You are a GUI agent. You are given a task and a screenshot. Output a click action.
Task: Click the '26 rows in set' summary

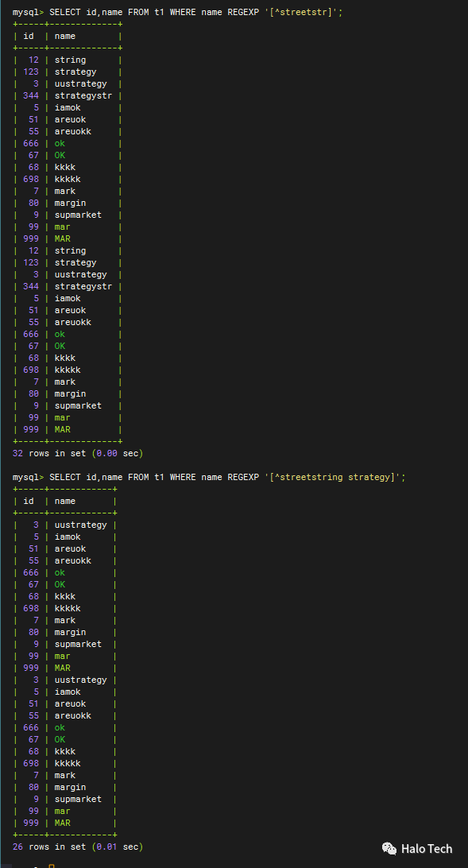pyautogui.click(x=50, y=847)
